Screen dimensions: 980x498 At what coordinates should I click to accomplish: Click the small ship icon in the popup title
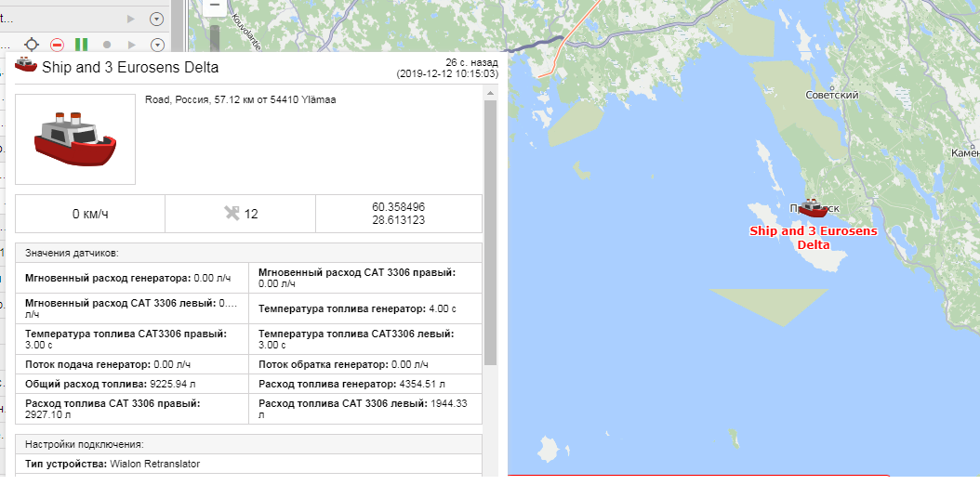pos(26,66)
